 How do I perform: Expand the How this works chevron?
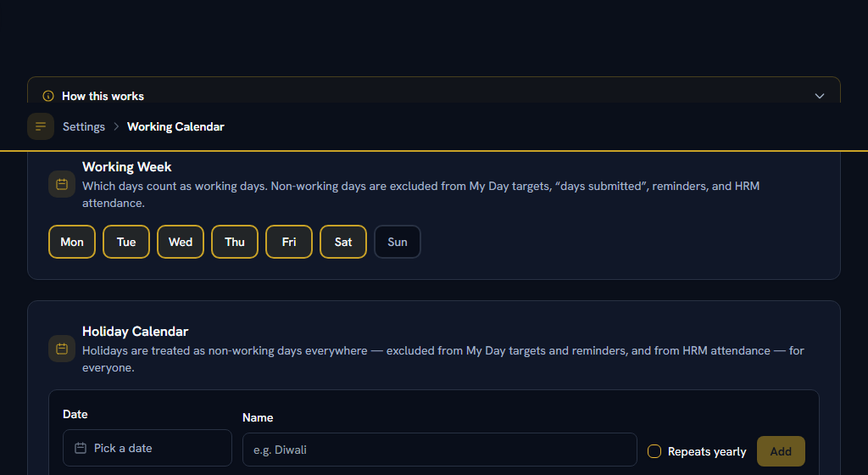click(x=820, y=96)
